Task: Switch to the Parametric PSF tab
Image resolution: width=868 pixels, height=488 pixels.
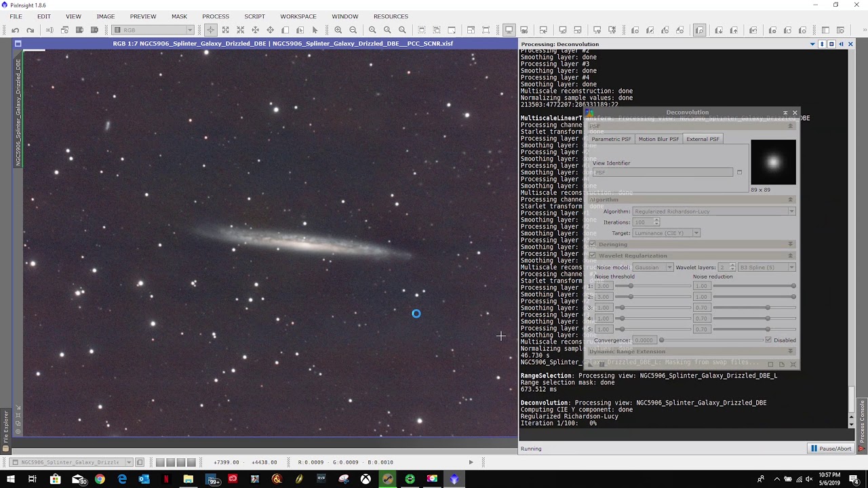Action: point(611,139)
